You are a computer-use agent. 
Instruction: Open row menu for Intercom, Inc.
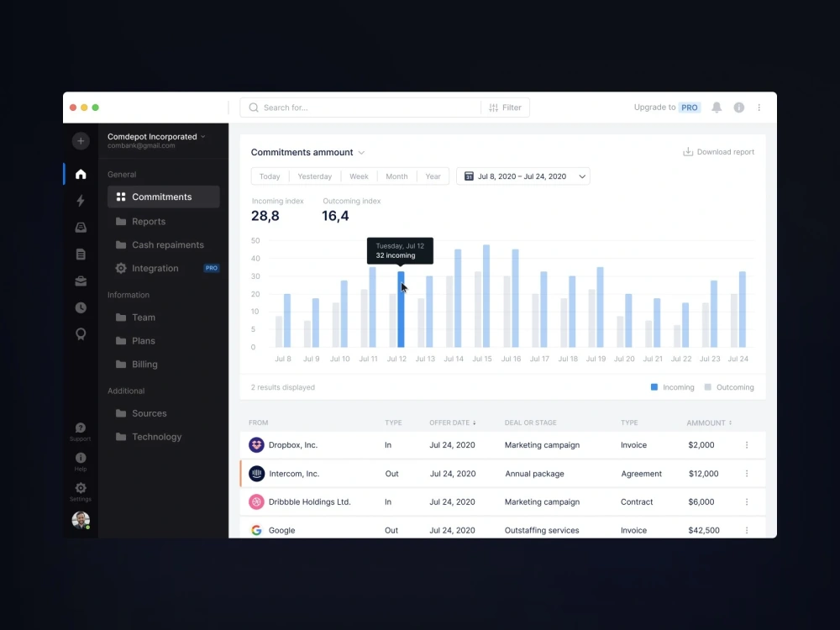(747, 474)
